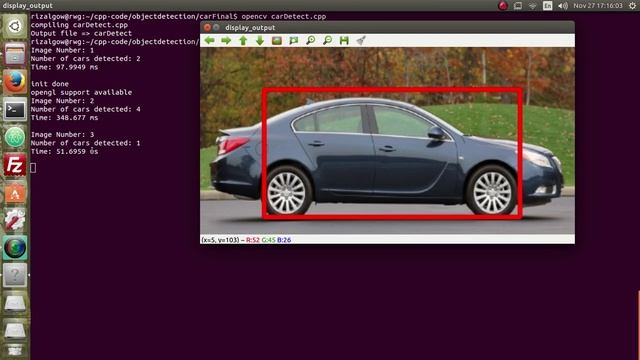Screen dimensions: 640x360
Task: Click 'opengl support available' line
Action: tap(81, 93)
